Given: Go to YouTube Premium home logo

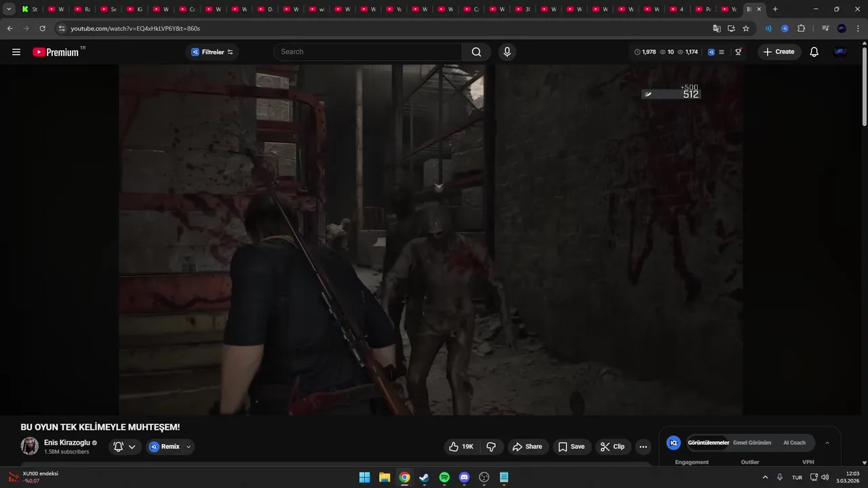Looking at the screenshot, I should [56, 52].
